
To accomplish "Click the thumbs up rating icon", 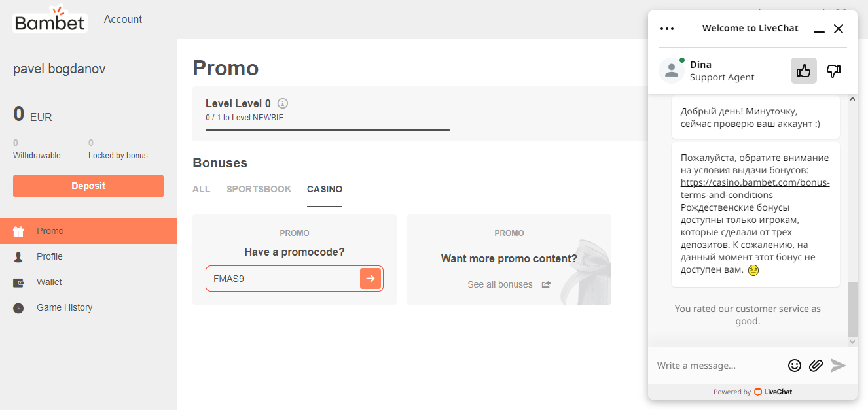I will point(803,71).
